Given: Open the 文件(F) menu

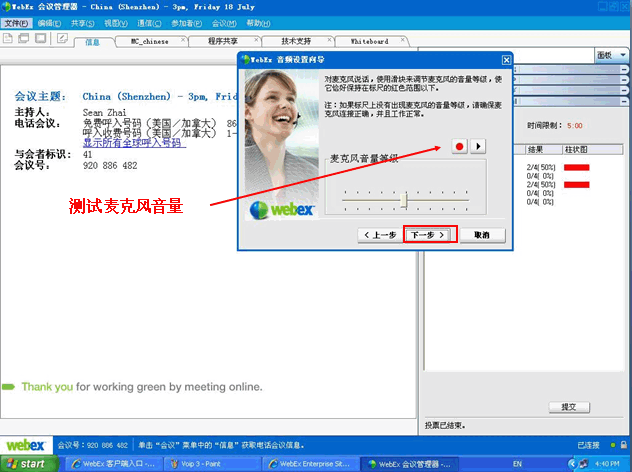Looking at the screenshot, I should click(17, 23).
